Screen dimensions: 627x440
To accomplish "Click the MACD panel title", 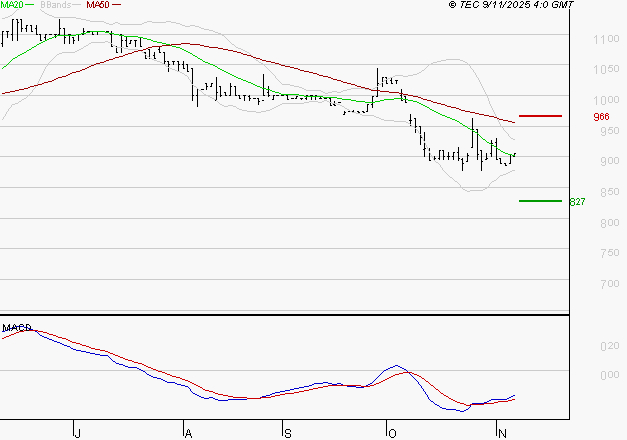I will [x=17, y=328].
